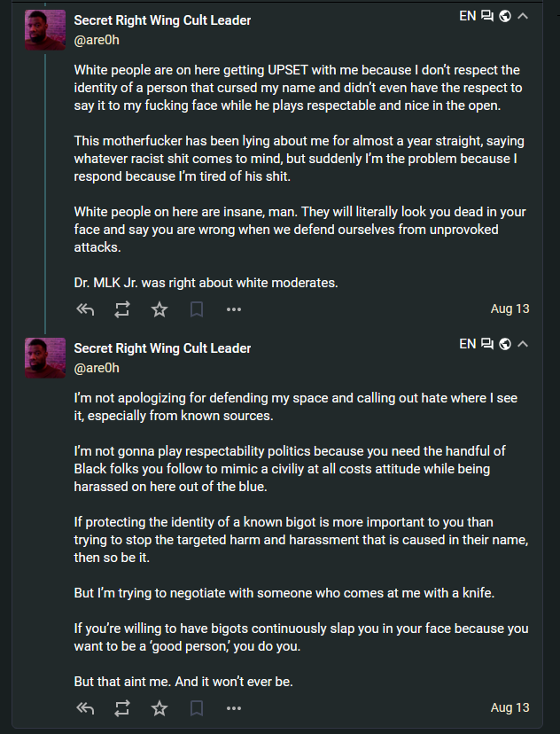Open more options menu on first post
Image resolution: width=560 pixels, height=734 pixels.
234,309
